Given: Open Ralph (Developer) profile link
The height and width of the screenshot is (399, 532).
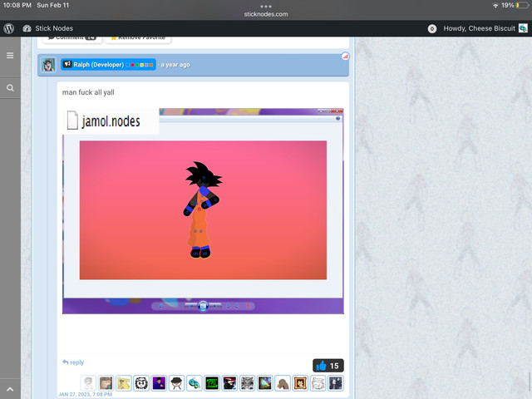Looking at the screenshot, I should point(98,65).
